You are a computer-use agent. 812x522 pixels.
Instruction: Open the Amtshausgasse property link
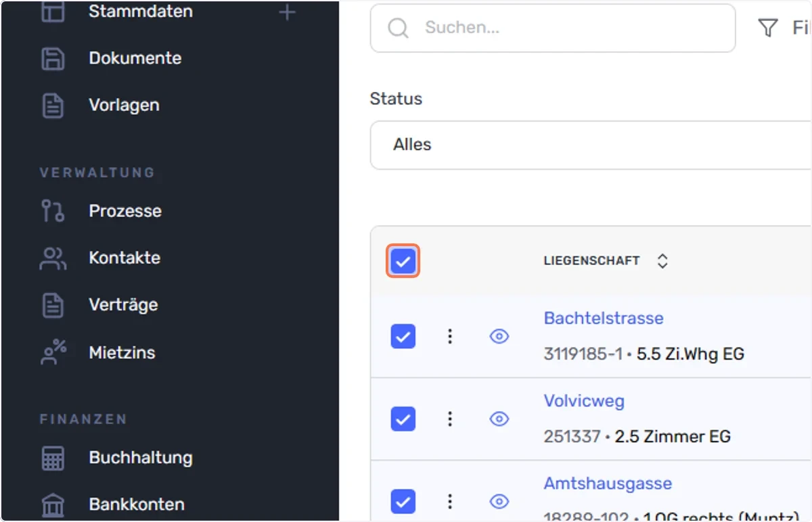coord(608,483)
